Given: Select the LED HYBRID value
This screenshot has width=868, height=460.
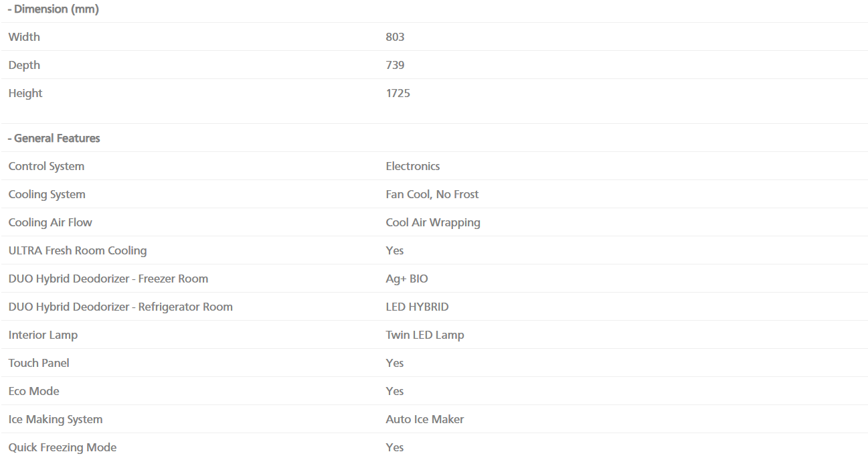Looking at the screenshot, I should point(417,307).
